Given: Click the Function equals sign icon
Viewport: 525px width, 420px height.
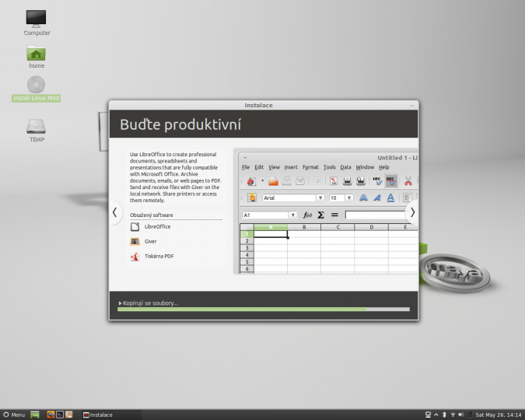Looking at the screenshot, I should point(334,215).
